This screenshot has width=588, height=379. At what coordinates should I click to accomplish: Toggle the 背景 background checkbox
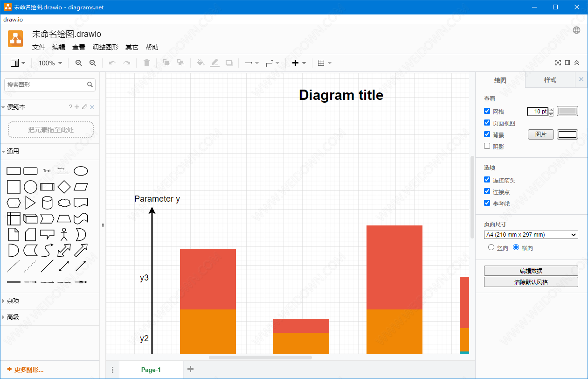click(x=487, y=134)
